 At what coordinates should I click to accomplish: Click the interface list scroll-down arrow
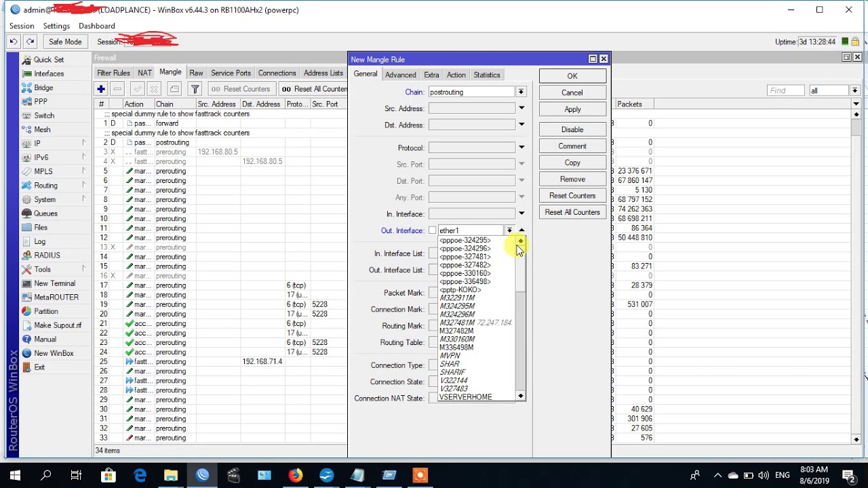click(520, 396)
